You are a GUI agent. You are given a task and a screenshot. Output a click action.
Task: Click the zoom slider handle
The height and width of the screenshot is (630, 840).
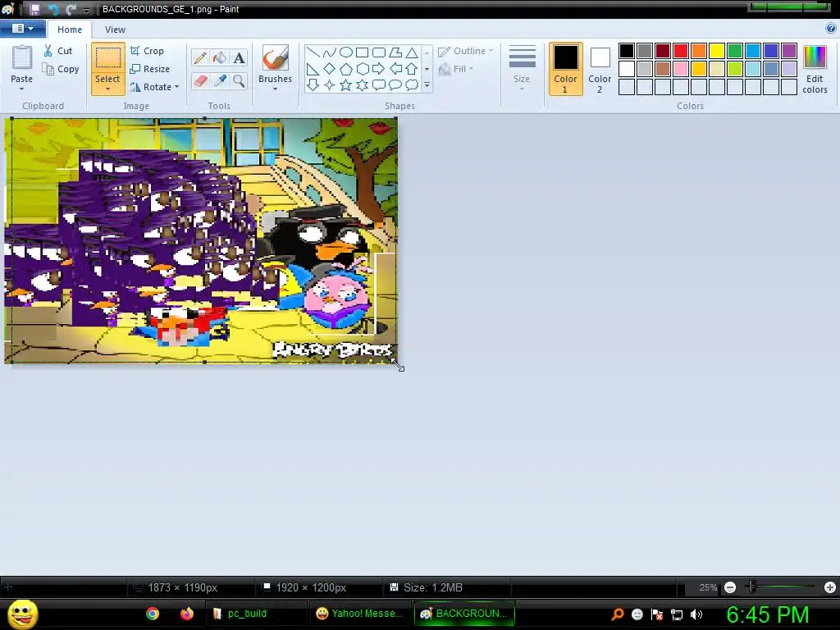pyautogui.click(x=752, y=587)
